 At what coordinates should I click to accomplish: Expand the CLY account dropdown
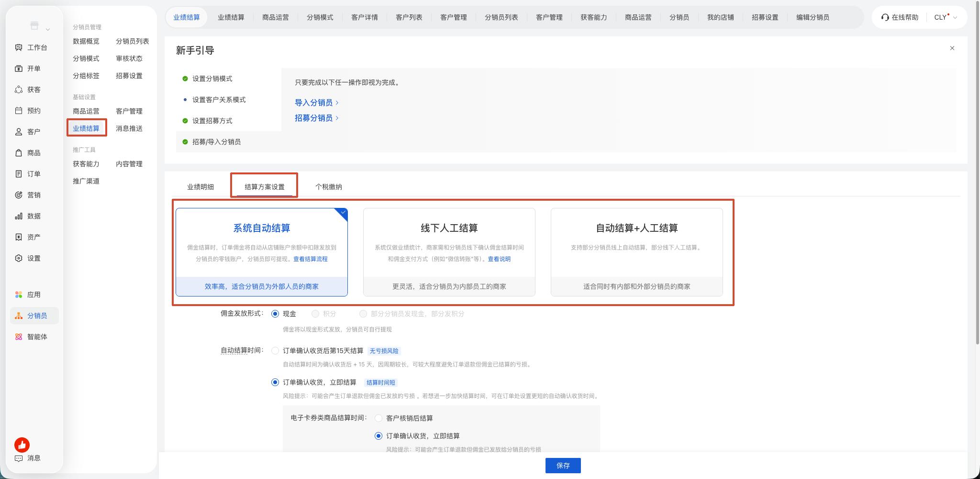(x=946, y=17)
